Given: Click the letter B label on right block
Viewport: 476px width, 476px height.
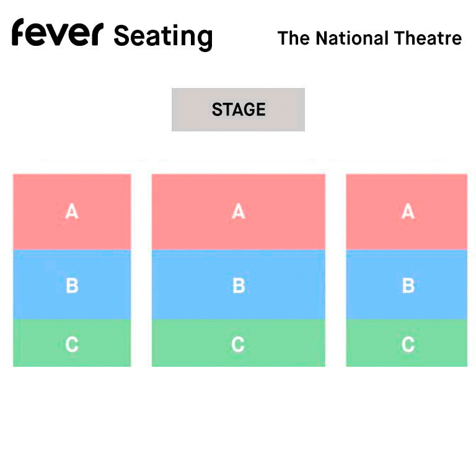Looking at the screenshot, I should pyautogui.click(x=408, y=286).
